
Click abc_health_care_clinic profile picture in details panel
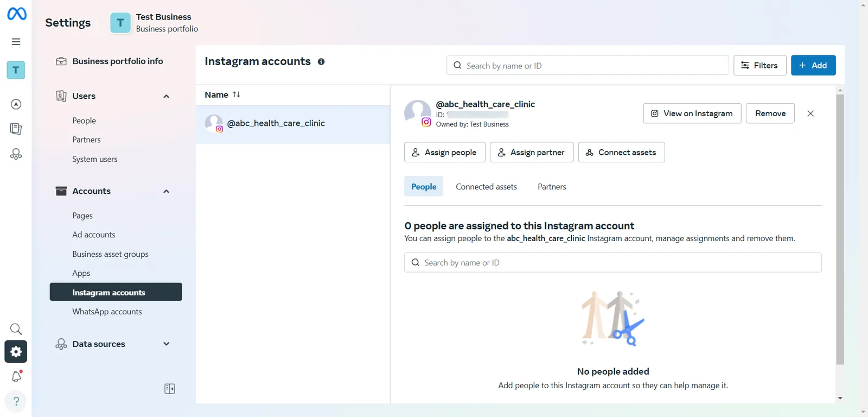[418, 113]
